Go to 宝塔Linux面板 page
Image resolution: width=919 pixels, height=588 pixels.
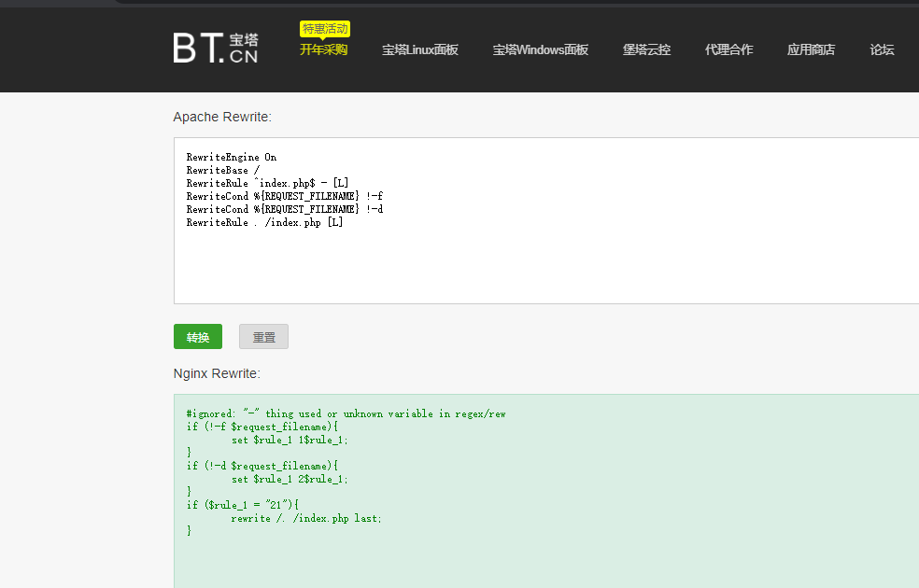click(419, 50)
